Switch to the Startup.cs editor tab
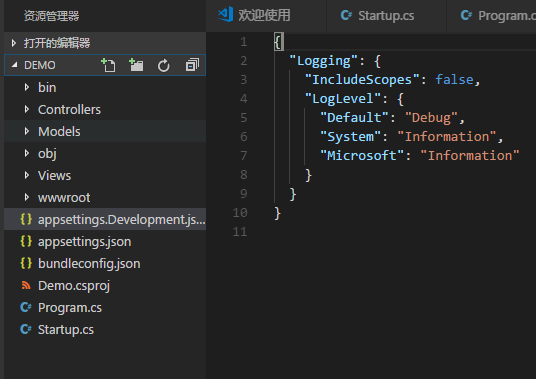 386,16
